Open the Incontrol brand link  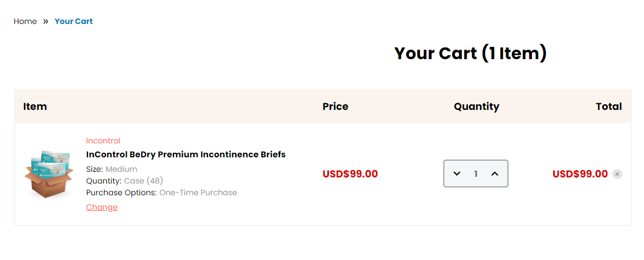point(103,141)
